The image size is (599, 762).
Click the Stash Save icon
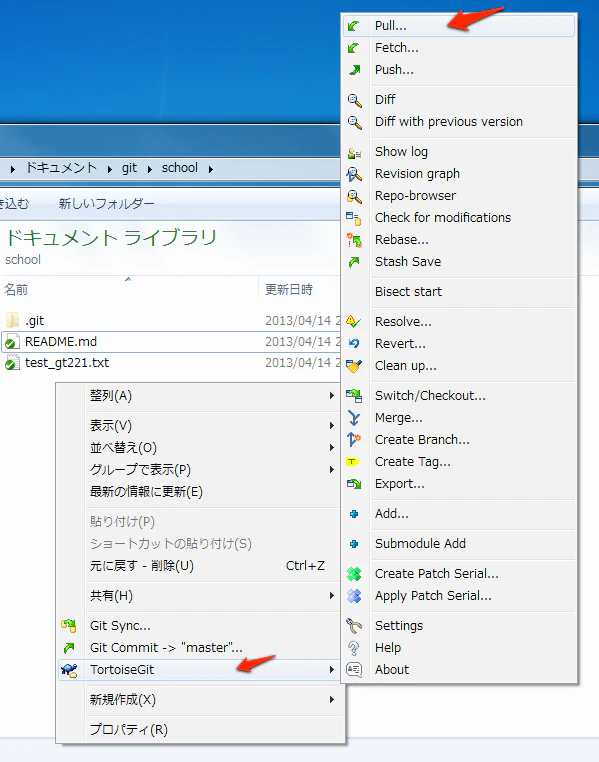point(354,262)
